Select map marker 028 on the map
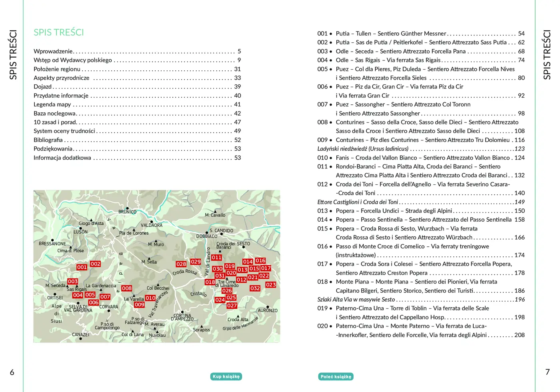560x392 pixels. [x=181, y=264]
